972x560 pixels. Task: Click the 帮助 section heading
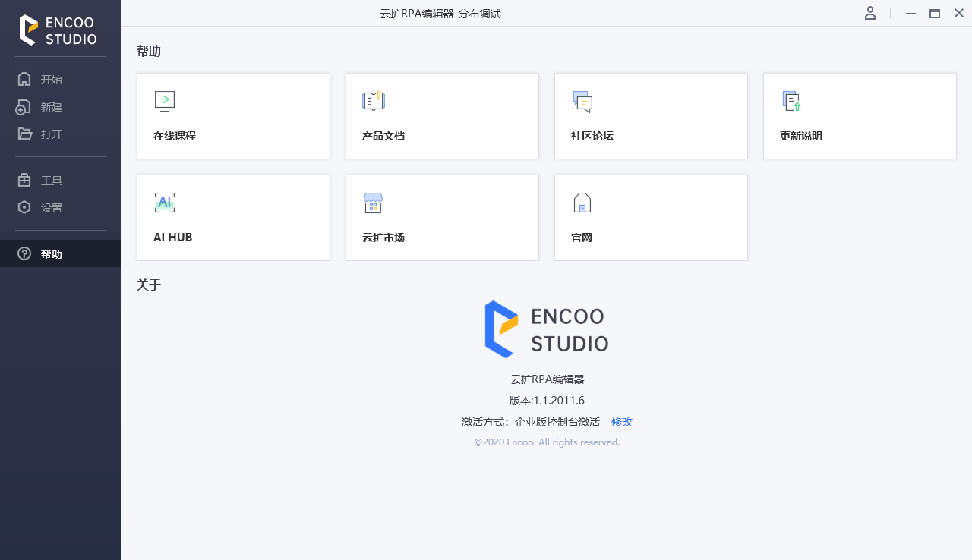pos(149,51)
